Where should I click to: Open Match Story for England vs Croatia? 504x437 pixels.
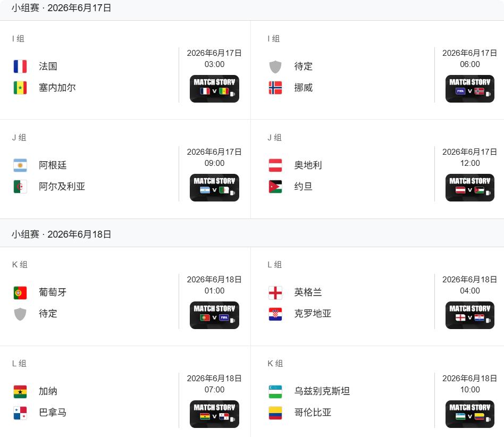[x=470, y=315]
